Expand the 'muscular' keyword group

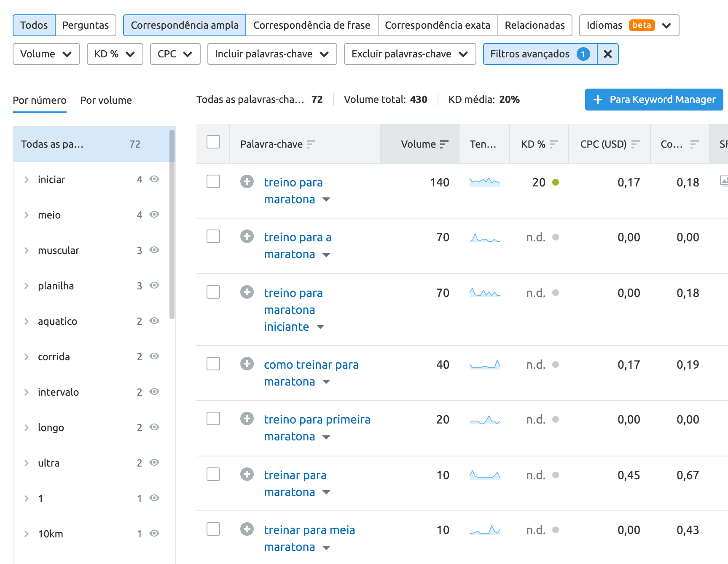click(27, 251)
